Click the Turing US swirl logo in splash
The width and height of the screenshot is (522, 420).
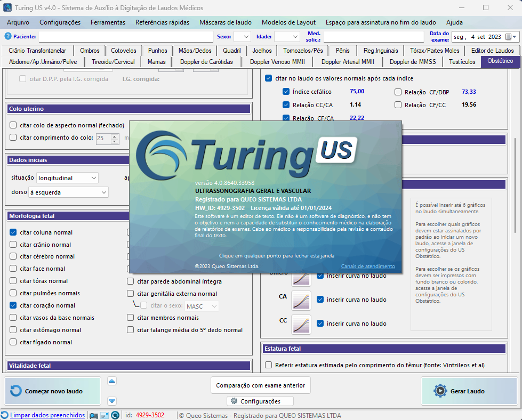click(162, 155)
